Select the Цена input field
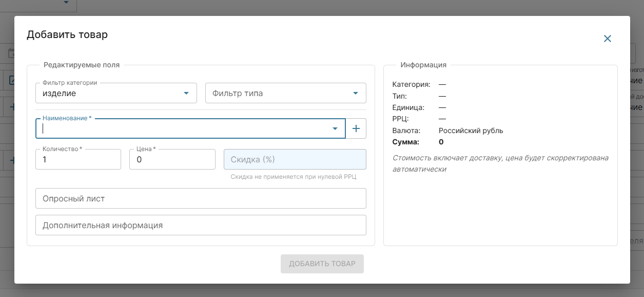The height and width of the screenshot is (297, 644). [x=172, y=160]
